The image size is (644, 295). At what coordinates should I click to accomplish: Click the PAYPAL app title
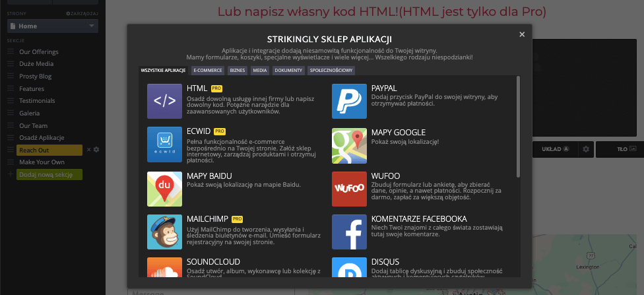(x=384, y=88)
